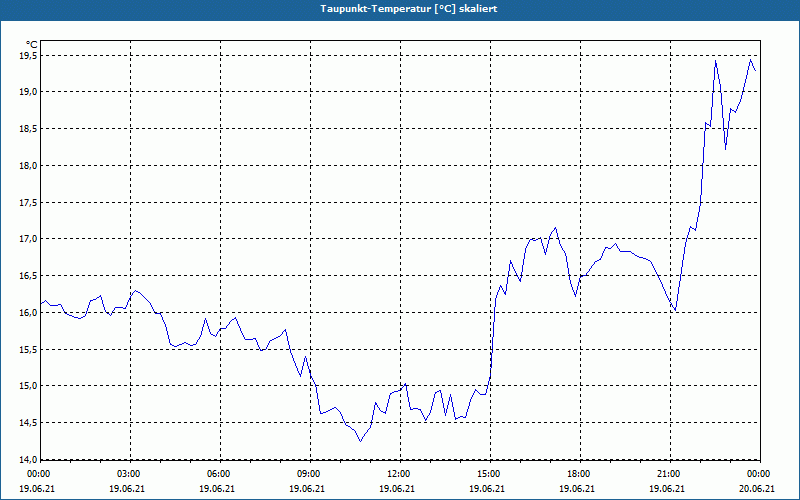
Task: Click the 15,5 y-axis label
Action: click(29, 349)
